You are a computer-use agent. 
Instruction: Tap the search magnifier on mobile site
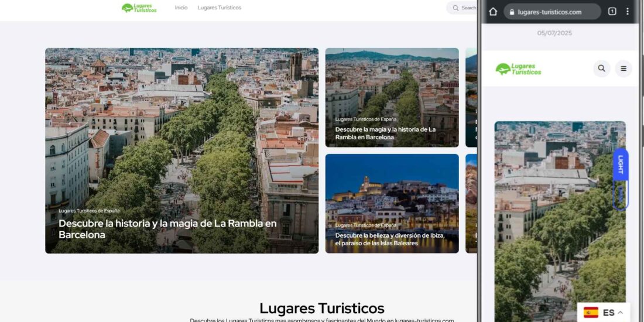point(602,68)
